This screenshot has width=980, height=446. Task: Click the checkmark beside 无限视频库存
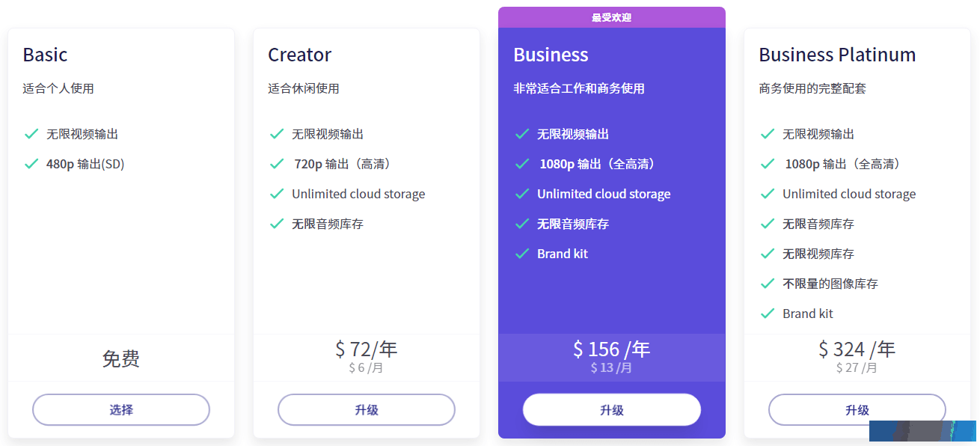[768, 254]
